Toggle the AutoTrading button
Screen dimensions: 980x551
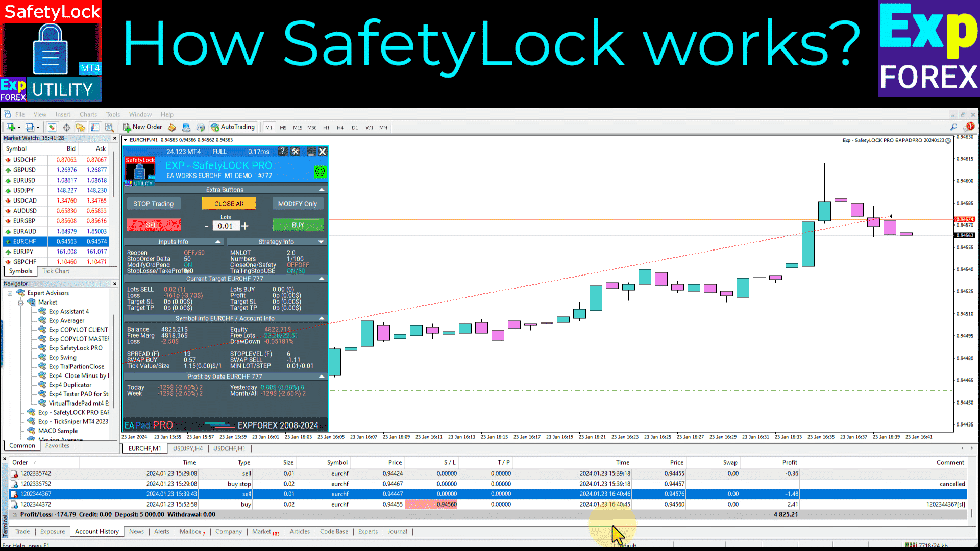[x=233, y=127]
